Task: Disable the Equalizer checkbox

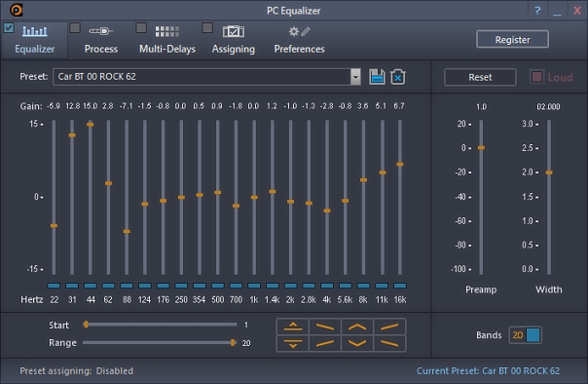Action: 9,28
